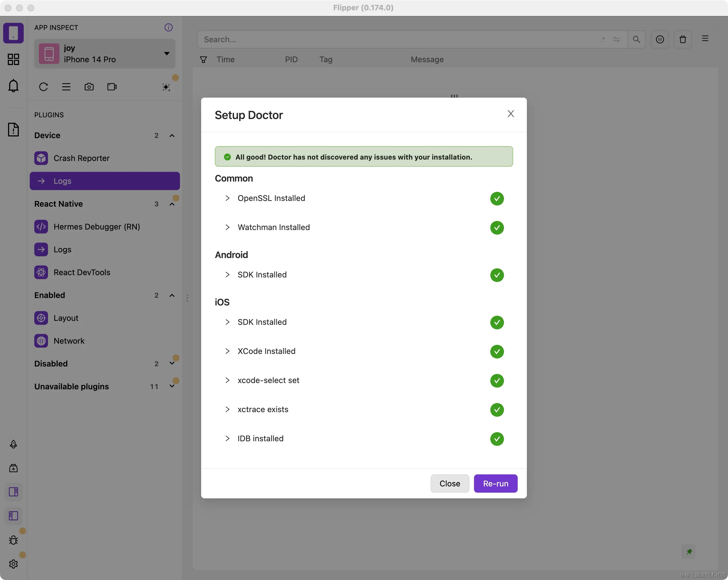Click the screenshot camera icon

coord(89,87)
